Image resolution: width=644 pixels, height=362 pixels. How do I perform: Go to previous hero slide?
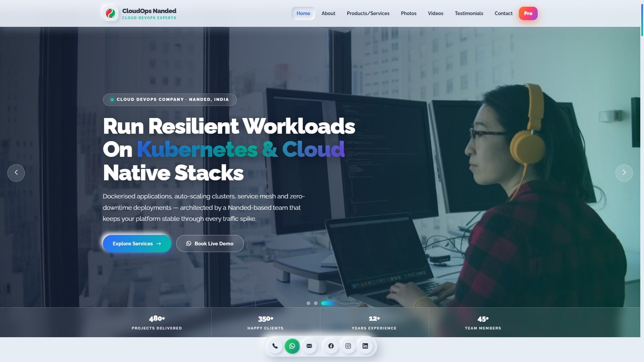point(16,173)
